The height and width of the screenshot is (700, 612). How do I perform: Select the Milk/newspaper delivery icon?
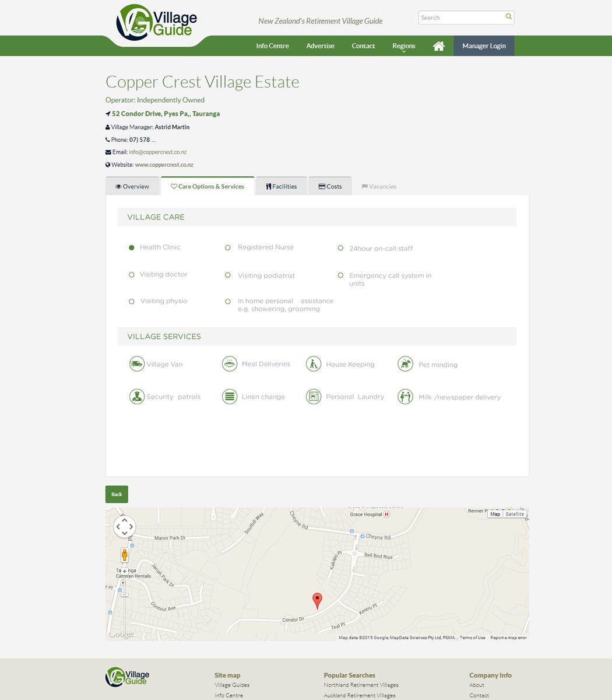[405, 396]
